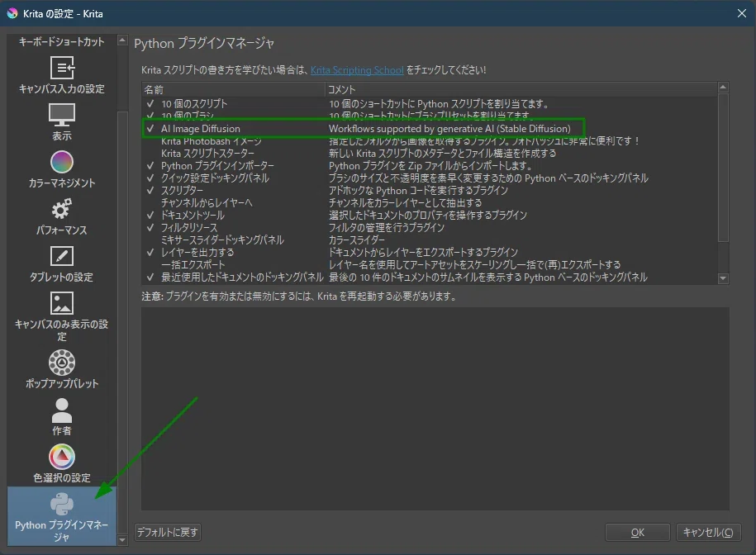The width and height of the screenshot is (756, 555).
Task: Open the Krita Scripting School link
Action: point(357,70)
